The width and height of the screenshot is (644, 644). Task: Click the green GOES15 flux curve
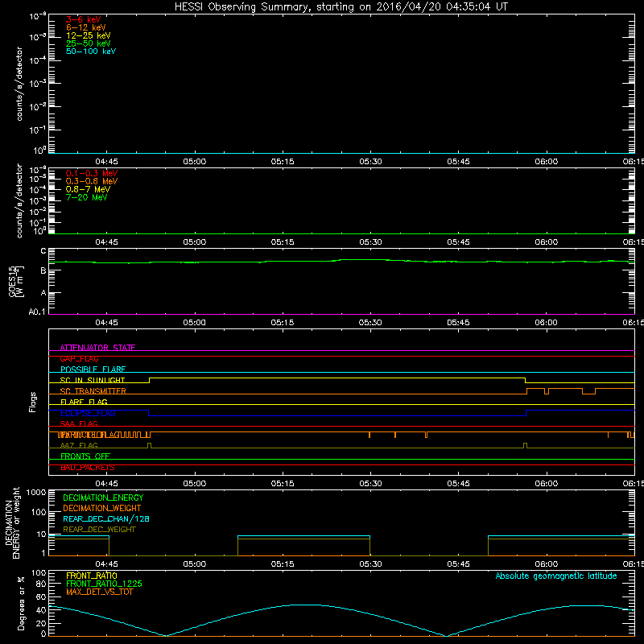click(x=341, y=261)
